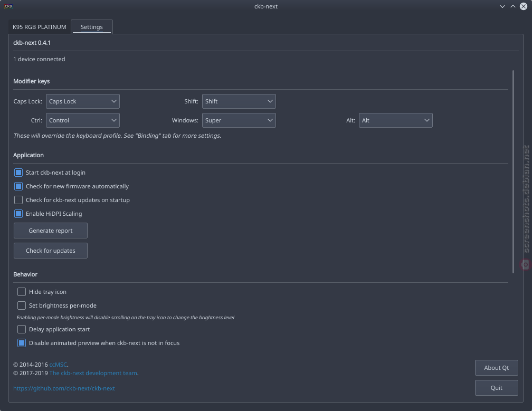This screenshot has width=532, height=411.
Task: Toggle Disable animated preview when not in focus
Action: (x=21, y=343)
